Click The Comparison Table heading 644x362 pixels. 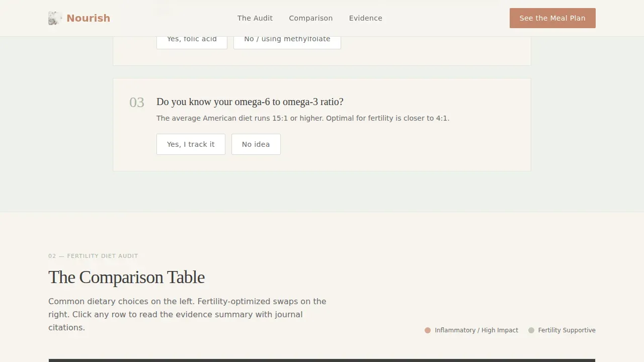pyautogui.click(x=126, y=277)
